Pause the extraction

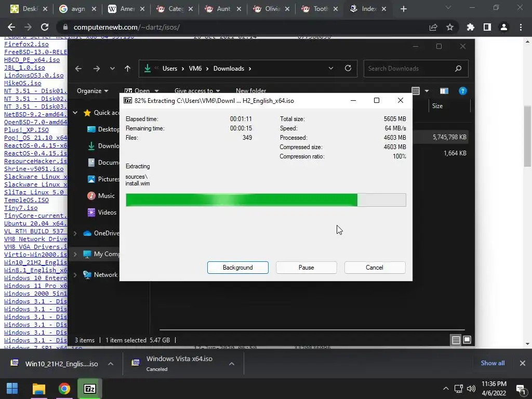click(306, 268)
